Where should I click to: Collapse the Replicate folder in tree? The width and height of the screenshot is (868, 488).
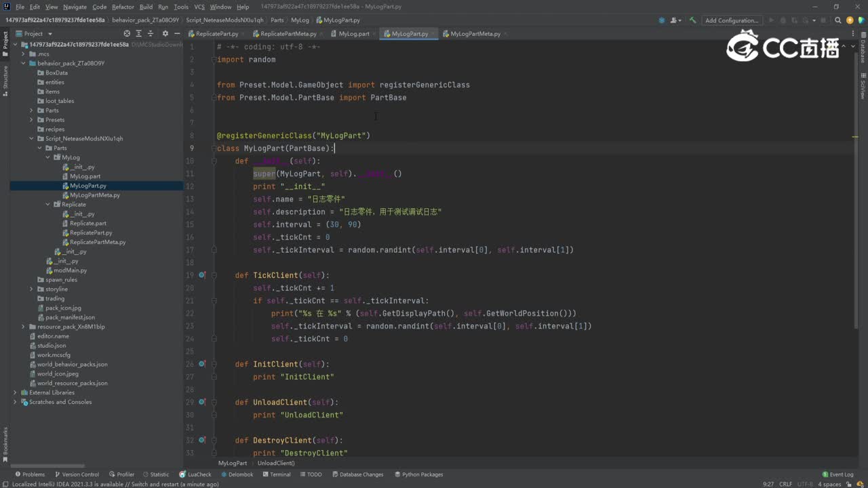click(47, 204)
